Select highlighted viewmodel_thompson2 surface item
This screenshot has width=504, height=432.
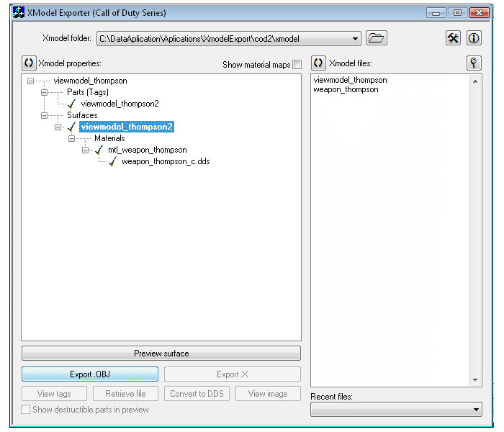click(x=127, y=127)
